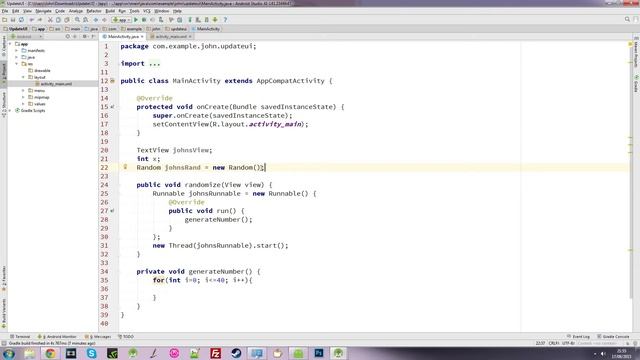Open the Terminal tool window
The width and height of the screenshot is (640, 360).
20,337
